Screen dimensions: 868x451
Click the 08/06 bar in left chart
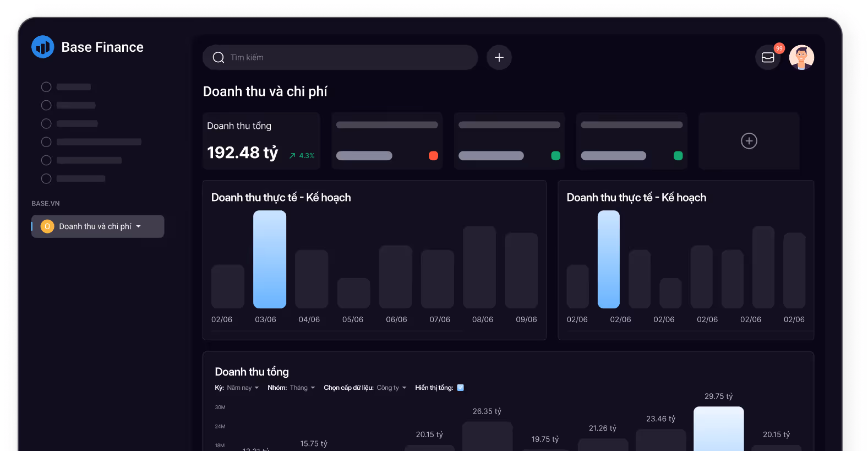coord(479,267)
